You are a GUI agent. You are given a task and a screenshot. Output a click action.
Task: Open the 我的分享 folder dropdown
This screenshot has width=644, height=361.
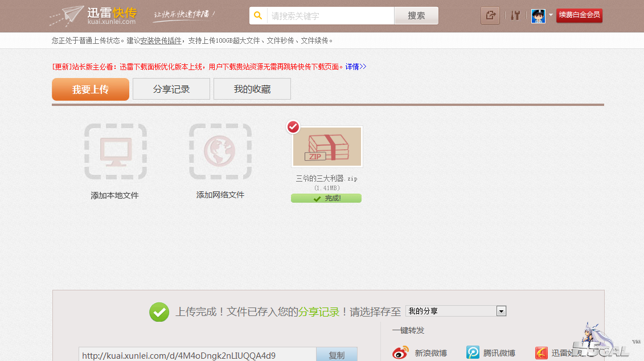(501, 311)
